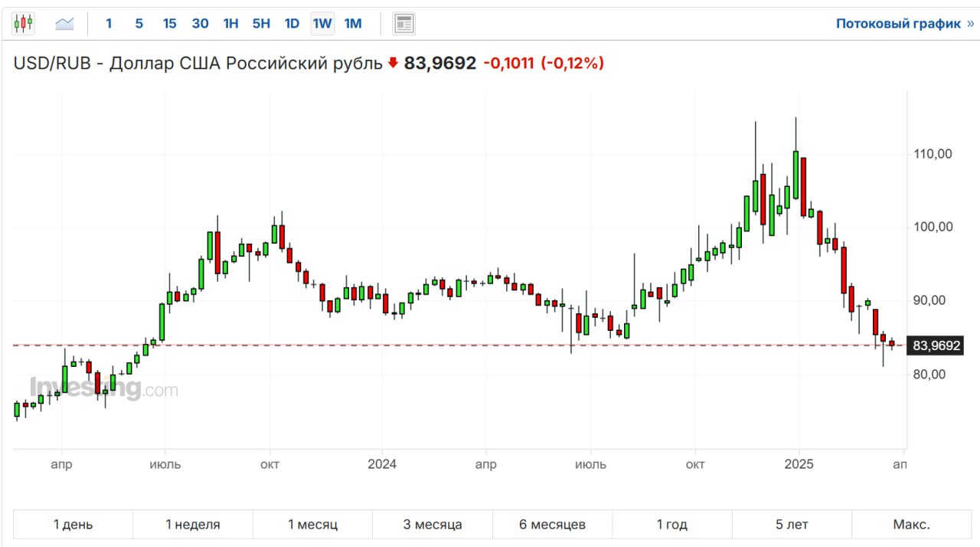Screen dimensions: 980x547
Task: Show the 1 месяц range tab
Action: (x=312, y=525)
